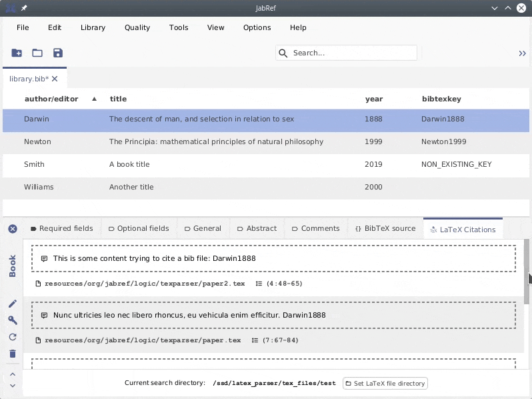Screen dimensions: 532x399
Task: Go to previous entry with the up chevron
Action: click(13, 374)
